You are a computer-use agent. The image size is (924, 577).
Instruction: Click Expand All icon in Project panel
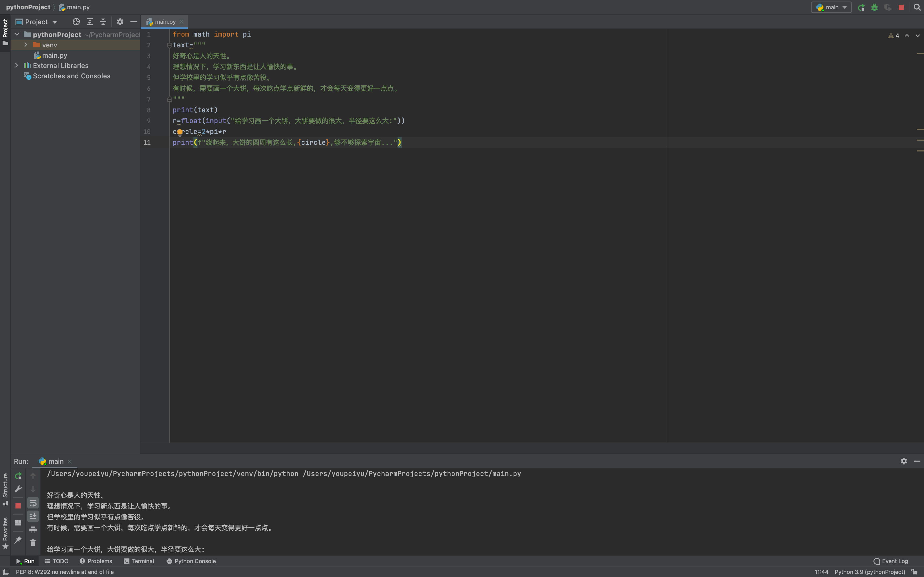(90, 22)
